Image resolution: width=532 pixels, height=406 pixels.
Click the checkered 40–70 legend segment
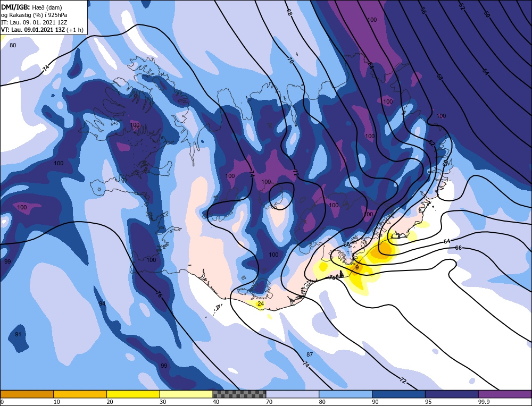[239, 394]
